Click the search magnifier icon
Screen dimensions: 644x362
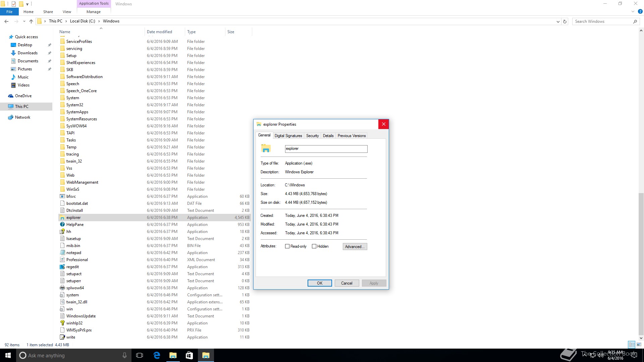click(x=635, y=21)
